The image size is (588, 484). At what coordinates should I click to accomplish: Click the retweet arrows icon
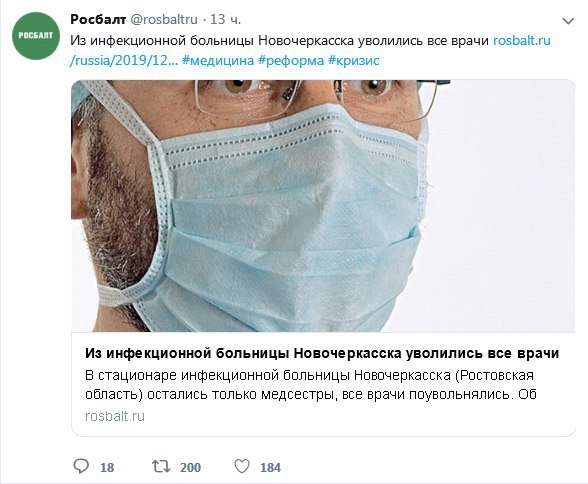click(x=161, y=467)
